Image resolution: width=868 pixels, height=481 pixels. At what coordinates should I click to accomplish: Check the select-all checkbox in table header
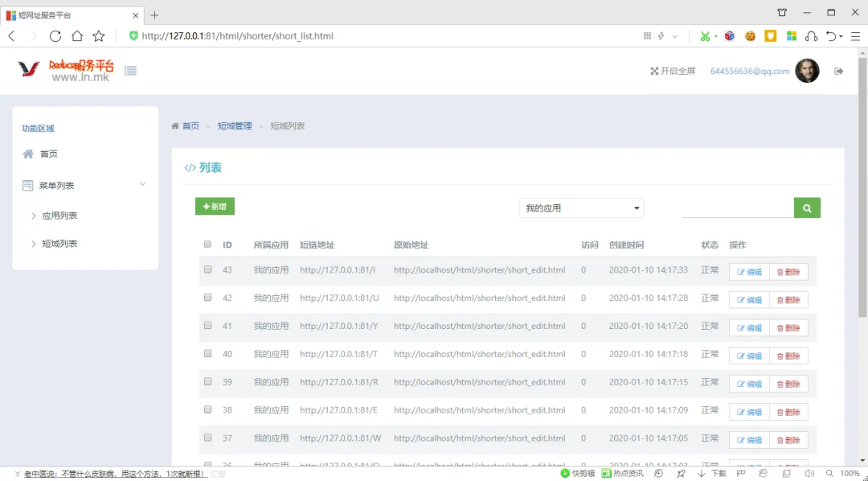[x=207, y=245]
